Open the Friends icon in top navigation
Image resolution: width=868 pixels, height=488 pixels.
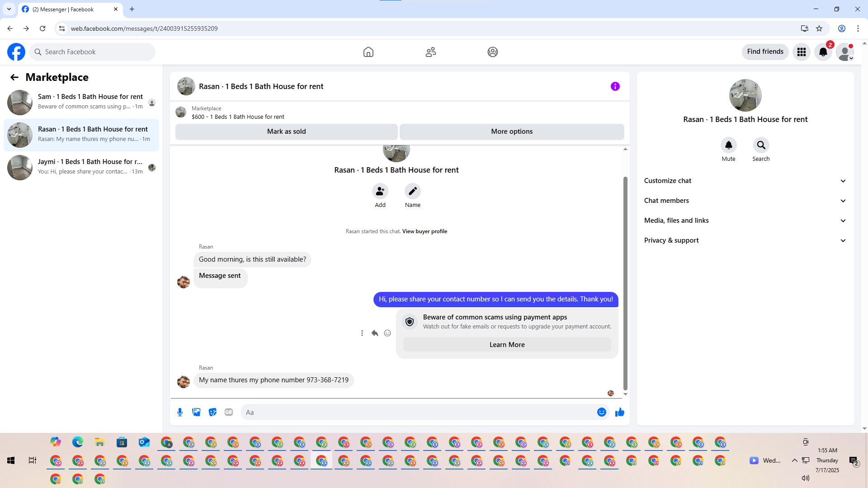tap(431, 52)
